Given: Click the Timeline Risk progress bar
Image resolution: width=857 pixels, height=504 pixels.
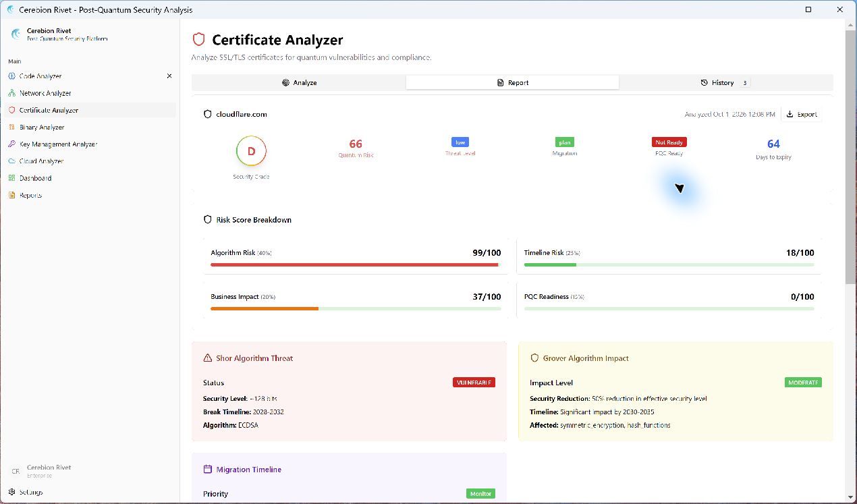Looking at the screenshot, I should point(669,265).
